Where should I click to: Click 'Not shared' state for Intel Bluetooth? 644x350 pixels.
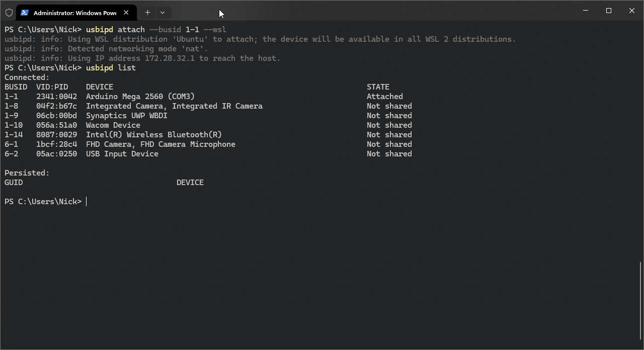point(389,135)
